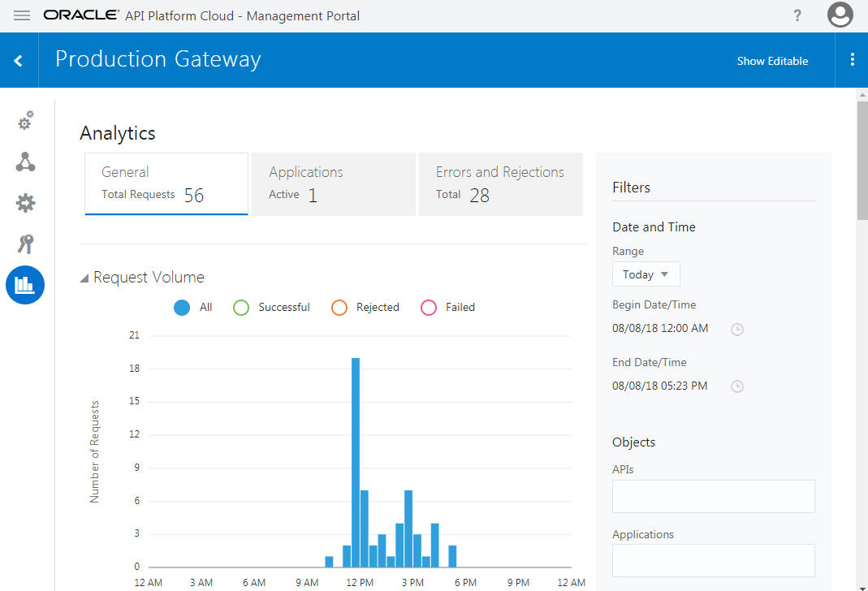Select the Rejected request filter

point(365,307)
